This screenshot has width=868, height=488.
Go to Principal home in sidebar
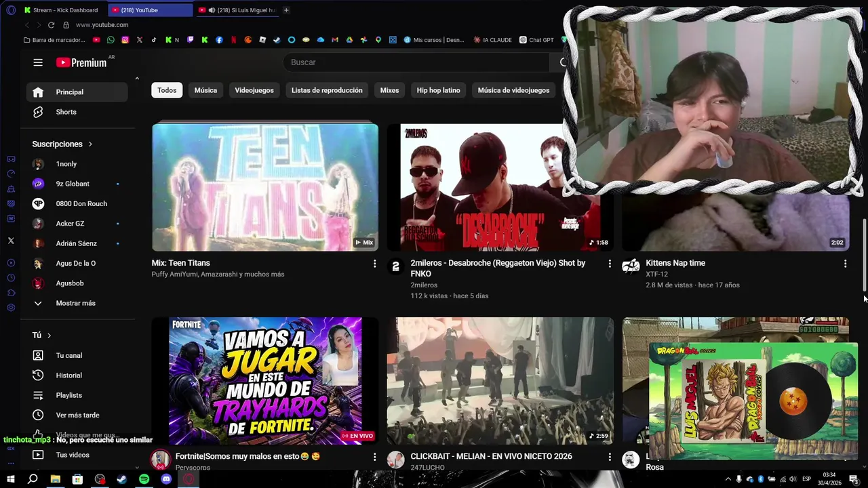tap(77, 92)
